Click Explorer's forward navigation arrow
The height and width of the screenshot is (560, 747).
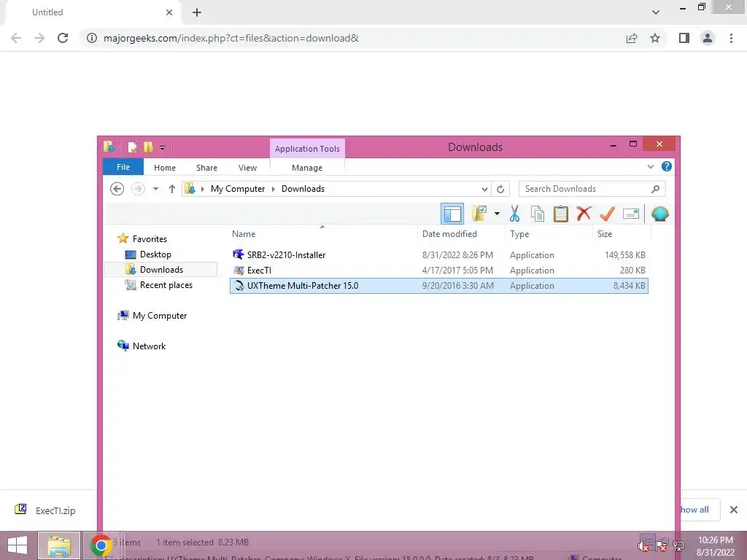point(138,189)
